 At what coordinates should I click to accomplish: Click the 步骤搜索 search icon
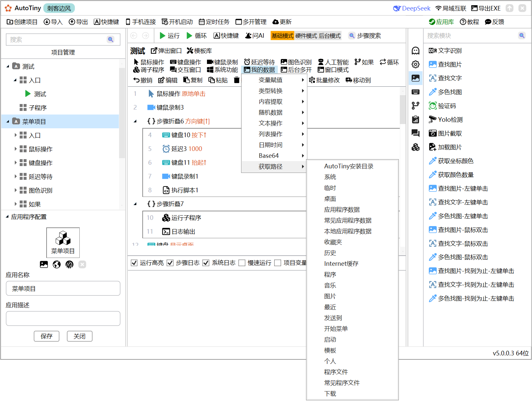click(x=352, y=35)
